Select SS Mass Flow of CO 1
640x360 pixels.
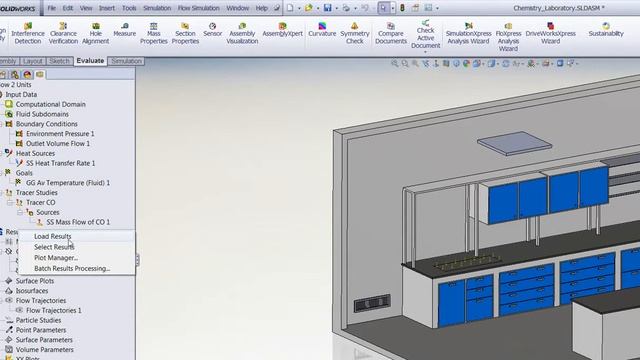78,222
